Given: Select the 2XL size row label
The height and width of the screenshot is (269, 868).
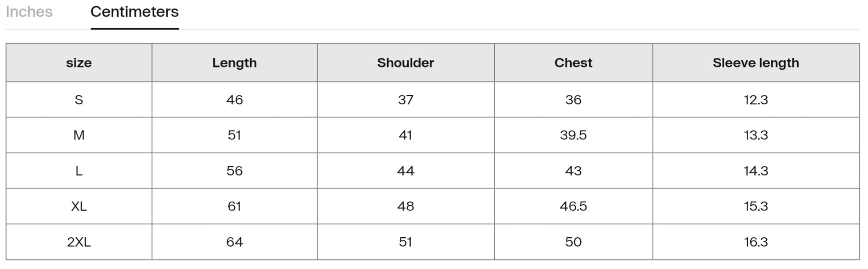Looking at the screenshot, I should 79,242.
